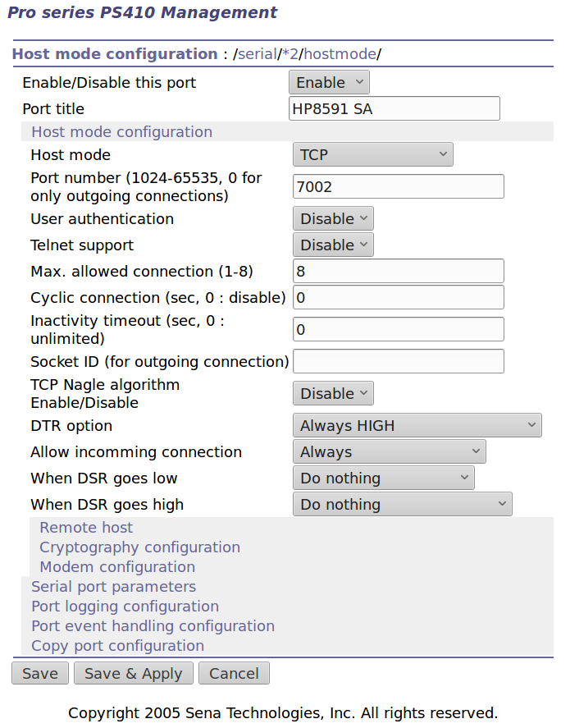570x728 pixels.
Task: Open the Cryptography configuration section
Action: click(x=139, y=547)
